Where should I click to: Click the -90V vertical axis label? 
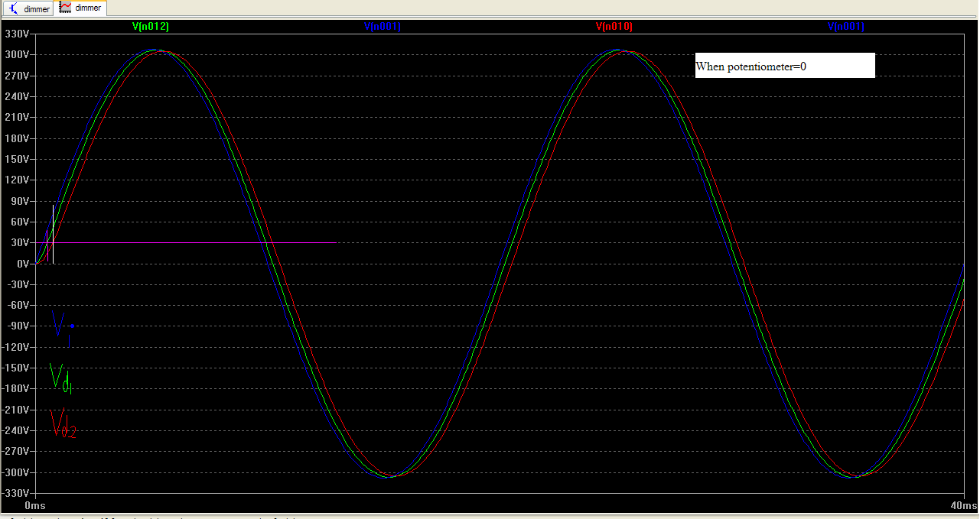pyautogui.click(x=18, y=326)
